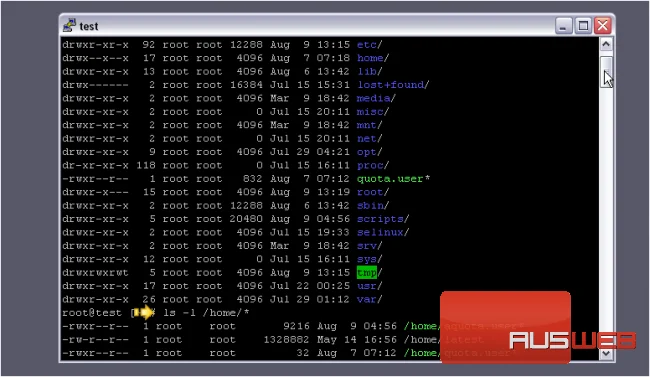Click the vertical scrollbar thumb
The height and width of the screenshot is (377, 650).
(x=606, y=72)
